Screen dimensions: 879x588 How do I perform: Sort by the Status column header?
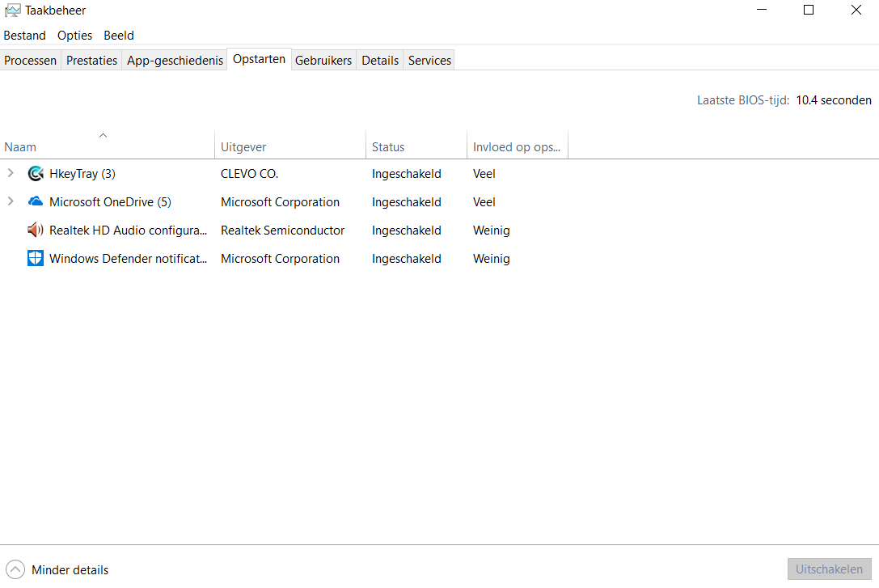tap(388, 147)
